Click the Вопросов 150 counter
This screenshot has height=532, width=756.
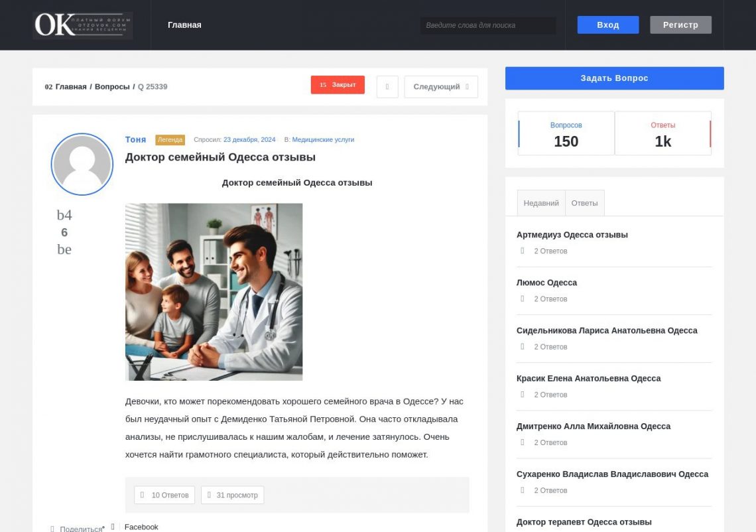coord(566,133)
